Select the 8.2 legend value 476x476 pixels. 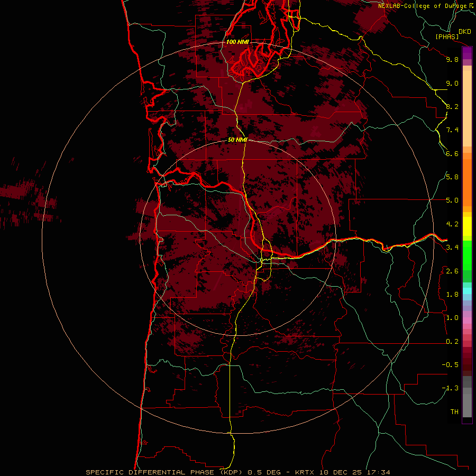[x=452, y=106]
